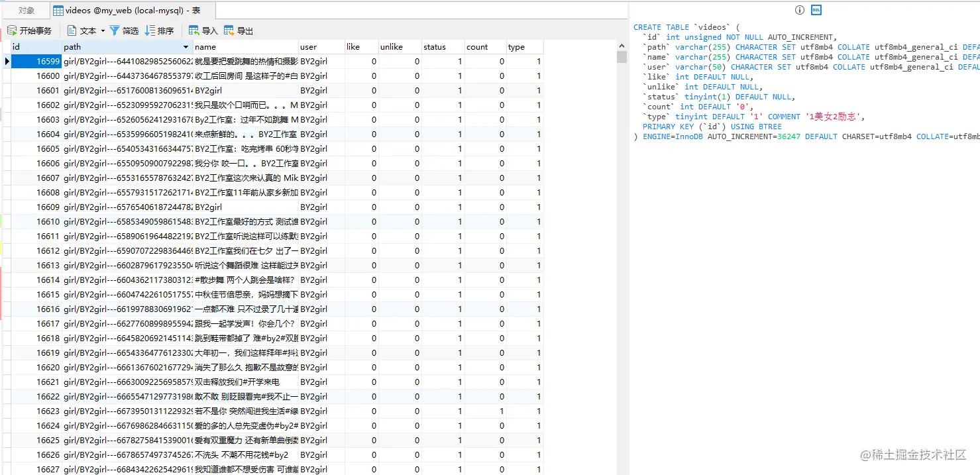The width and height of the screenshot is (980, 475).
Task: Click path cell of row 16612
Action: tap(128, 251)
